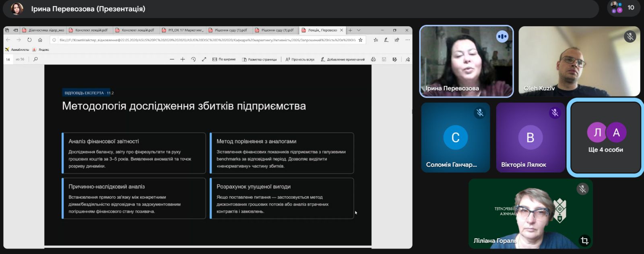This screenshot has height=254, width=644.
Task: Open the favorites list icon
Action: [376, 40]
